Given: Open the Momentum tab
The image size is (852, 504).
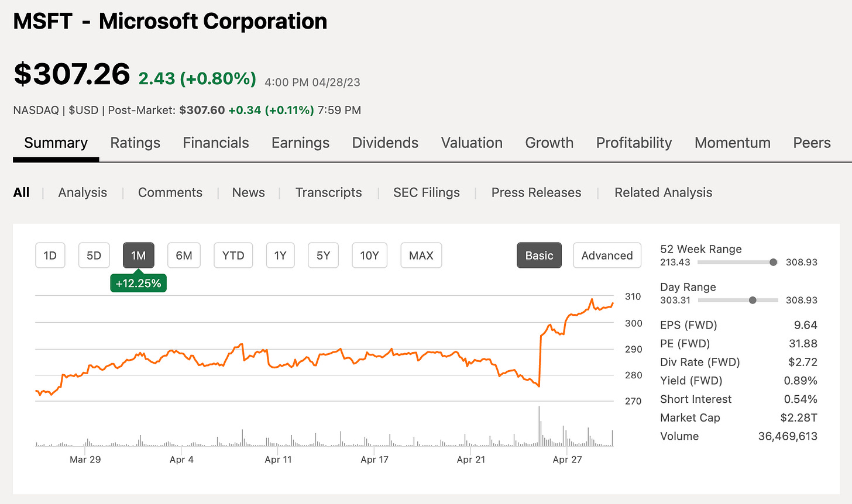Looking at the screenshot, I should pos(732,143).
